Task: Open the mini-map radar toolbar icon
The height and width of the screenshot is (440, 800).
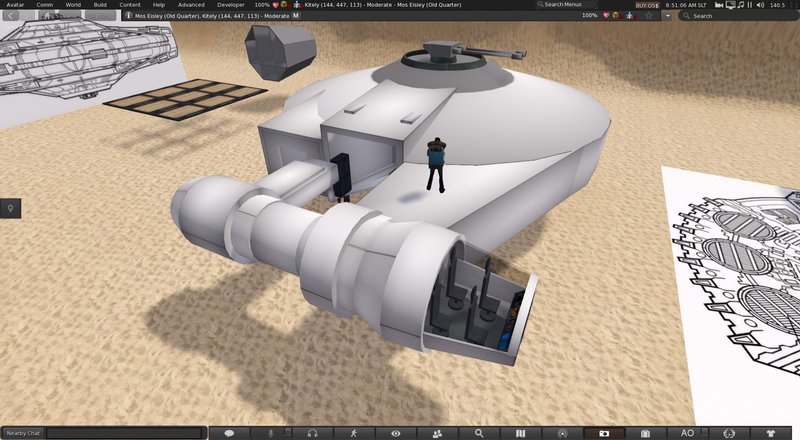Action: [562, 433]
